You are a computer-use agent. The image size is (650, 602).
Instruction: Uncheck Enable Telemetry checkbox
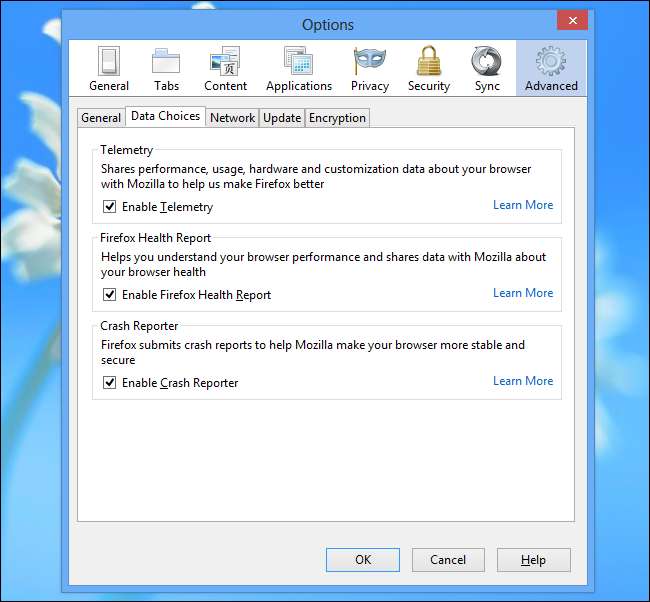click(110, 207)
